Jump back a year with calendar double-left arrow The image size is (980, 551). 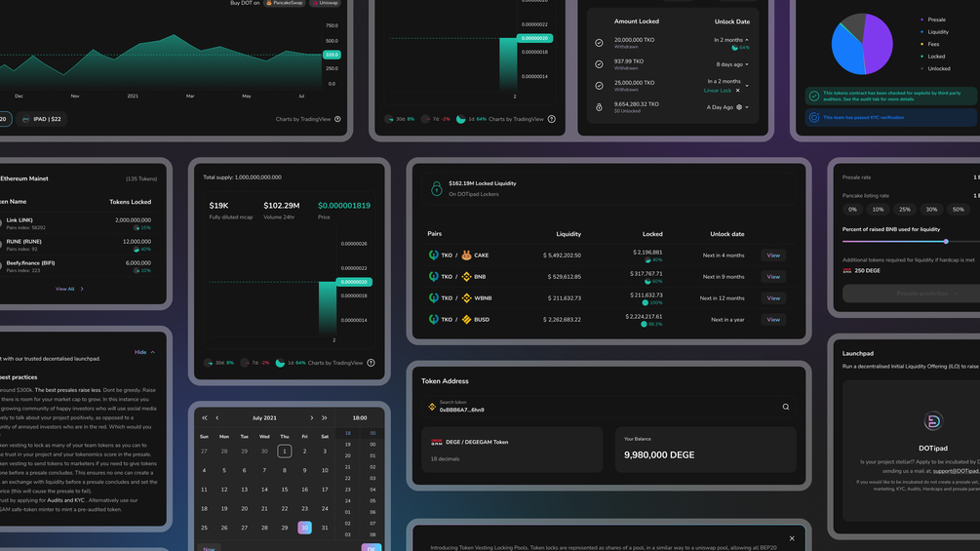(205, 418)
